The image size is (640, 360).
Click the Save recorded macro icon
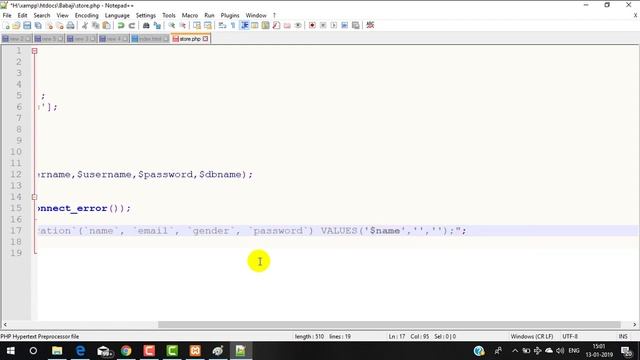(x=356, y=25)
